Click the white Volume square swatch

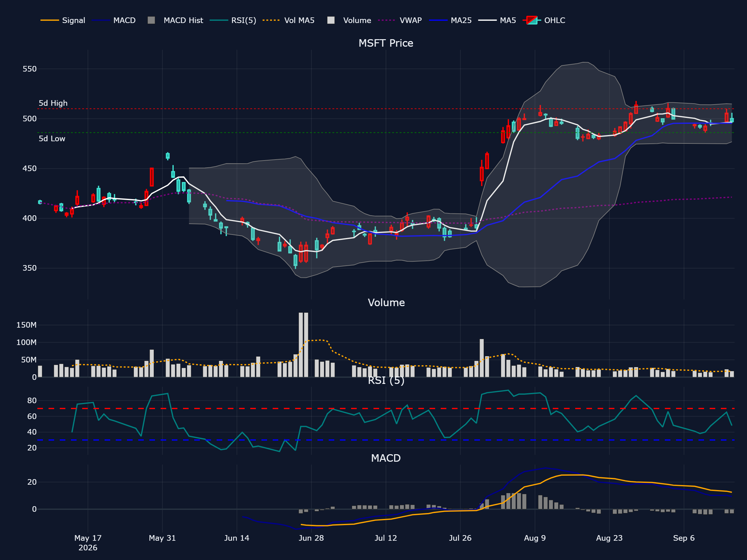pos(331,20)
